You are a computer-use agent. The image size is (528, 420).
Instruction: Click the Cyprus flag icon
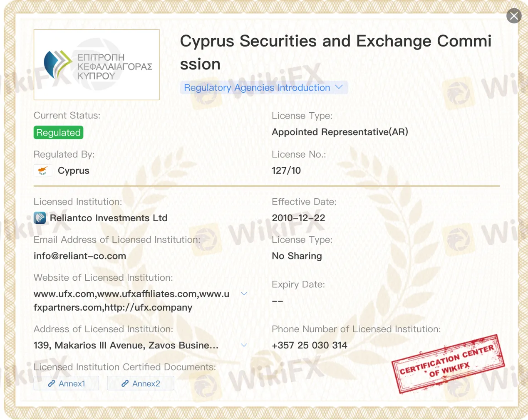click(x=42, y=170)
